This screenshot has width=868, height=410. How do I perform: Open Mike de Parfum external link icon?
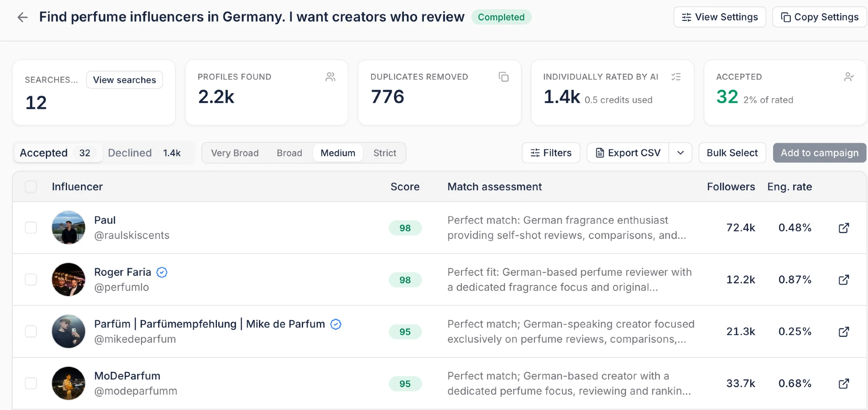(x=844, y=332)
